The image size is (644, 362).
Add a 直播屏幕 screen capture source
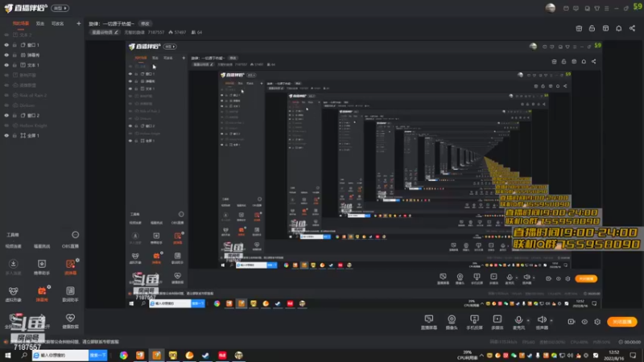[429, 322]
